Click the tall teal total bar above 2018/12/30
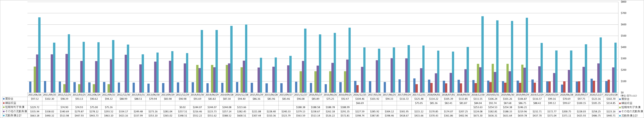Viewport: 644px width, 118px height. [x=482, y=54]
